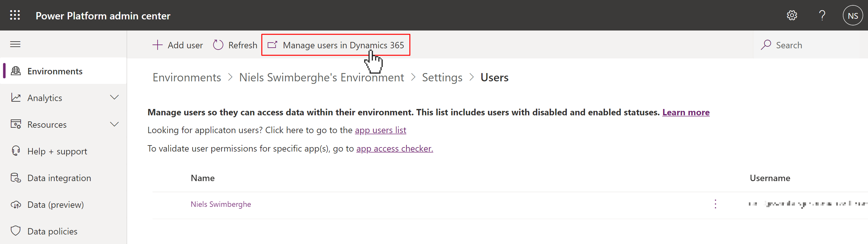Sort by the Name column header

pyautogui.click(x=202, y=178)
